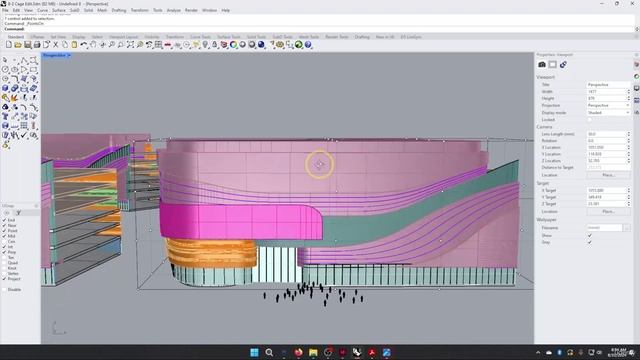The height and width of the screenshot is (360, 640).
Task: Open the Surface menu
Action: [59, 10]
